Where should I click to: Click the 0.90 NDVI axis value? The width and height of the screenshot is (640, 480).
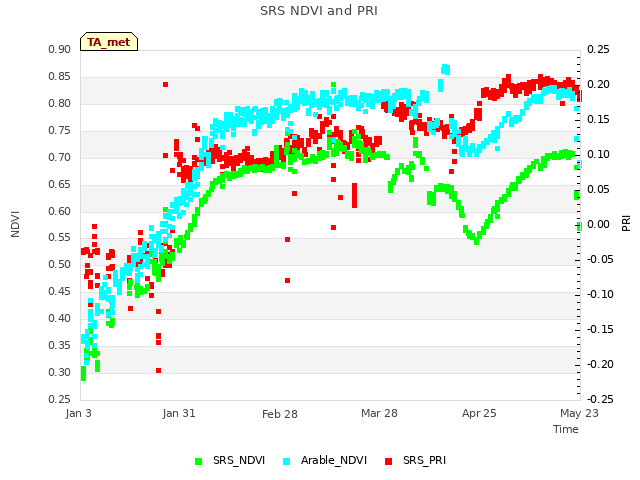tap(60, 49)
